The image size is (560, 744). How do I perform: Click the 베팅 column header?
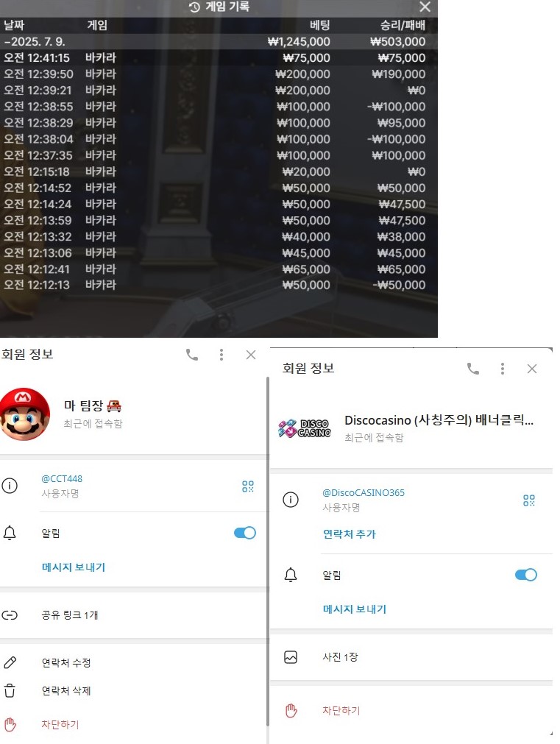320,25
